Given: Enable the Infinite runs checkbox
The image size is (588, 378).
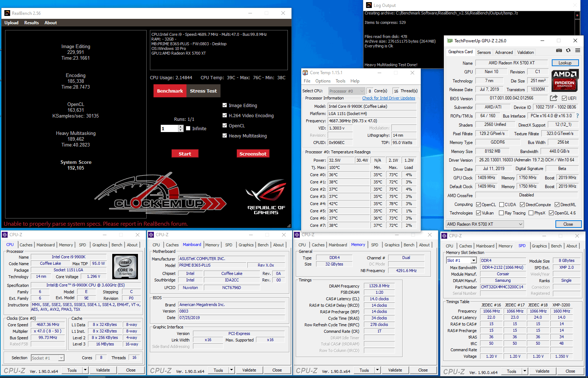Looking at the screenshot, I should 188,128.
